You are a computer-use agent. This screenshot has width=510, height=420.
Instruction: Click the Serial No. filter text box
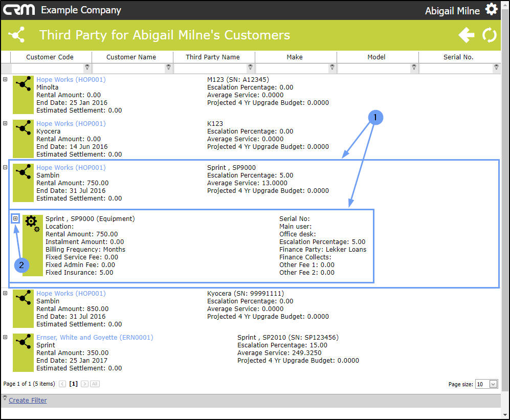[456, 68]
